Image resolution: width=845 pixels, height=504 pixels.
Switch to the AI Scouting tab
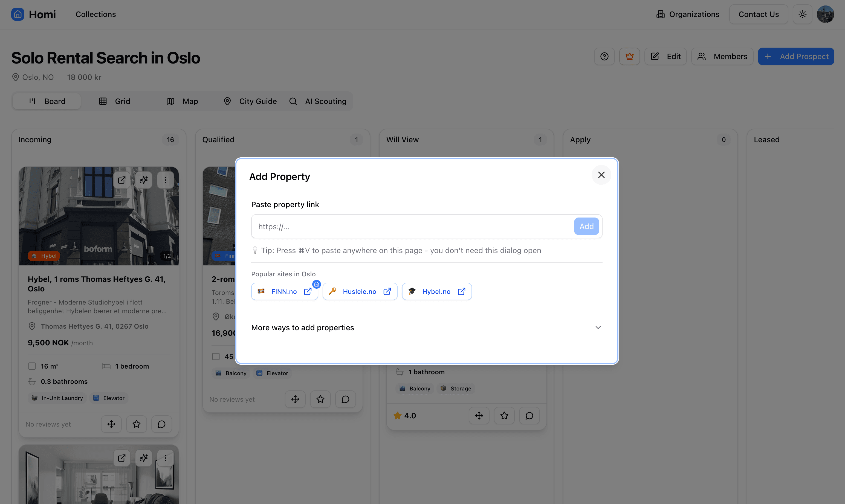point(318,101)
